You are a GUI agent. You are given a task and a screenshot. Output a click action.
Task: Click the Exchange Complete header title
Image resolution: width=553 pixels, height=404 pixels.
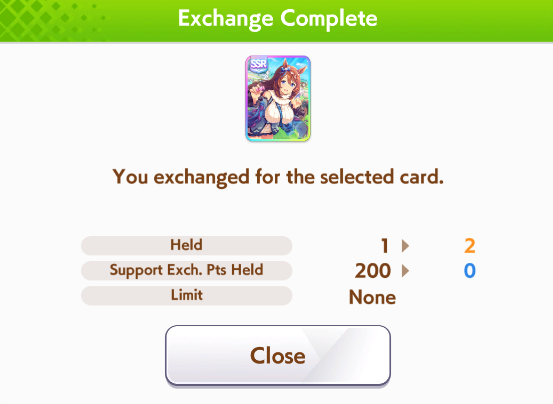click(278, 18)
